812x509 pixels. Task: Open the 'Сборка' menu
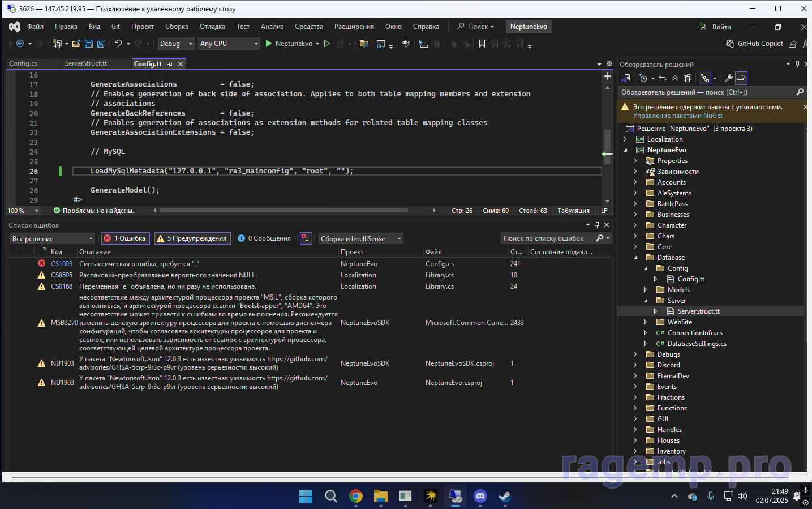[x=177, y=27]
